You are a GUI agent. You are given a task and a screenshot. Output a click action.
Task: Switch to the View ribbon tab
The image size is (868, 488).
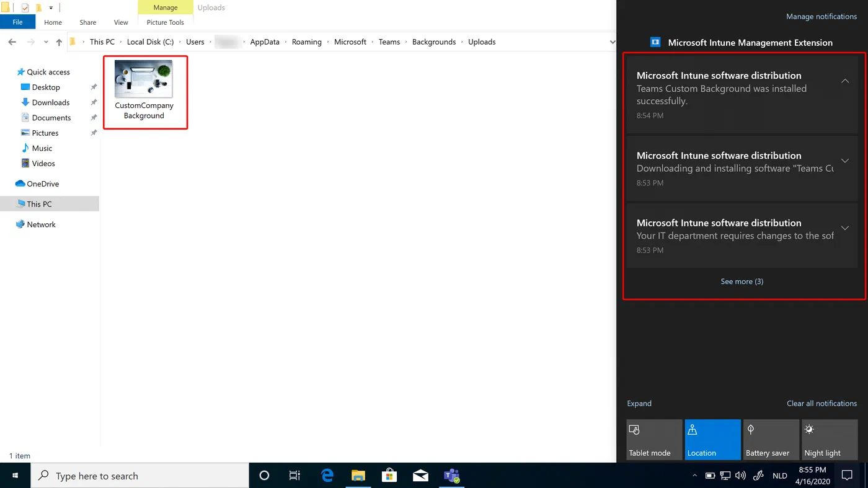tap(121, 22)
